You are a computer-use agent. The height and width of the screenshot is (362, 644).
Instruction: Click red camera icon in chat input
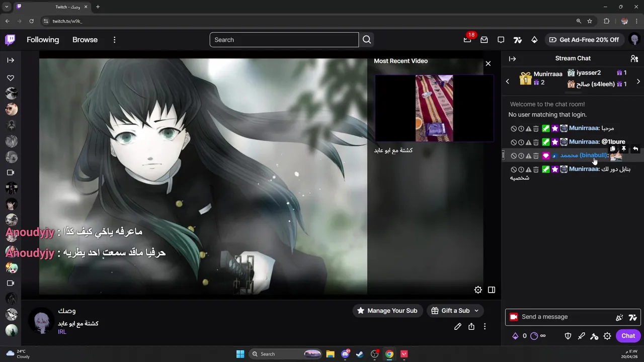[x=514, y=317]
